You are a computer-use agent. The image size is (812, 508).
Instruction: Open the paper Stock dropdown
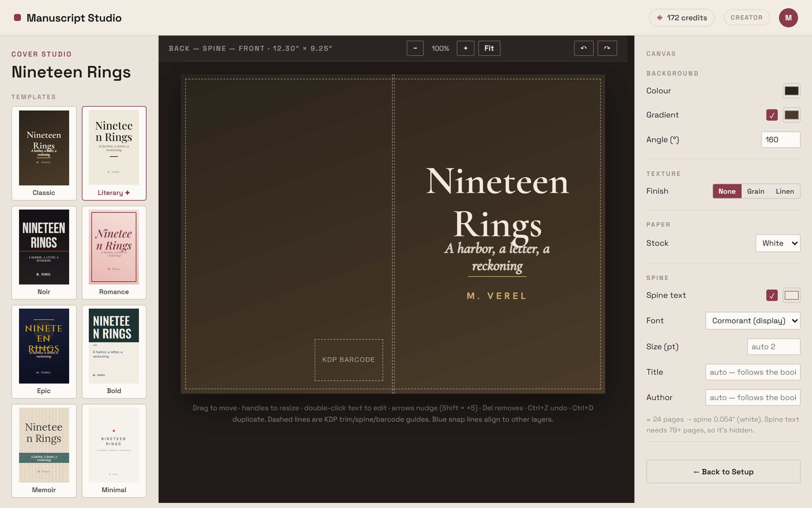(x=778, y=243)
